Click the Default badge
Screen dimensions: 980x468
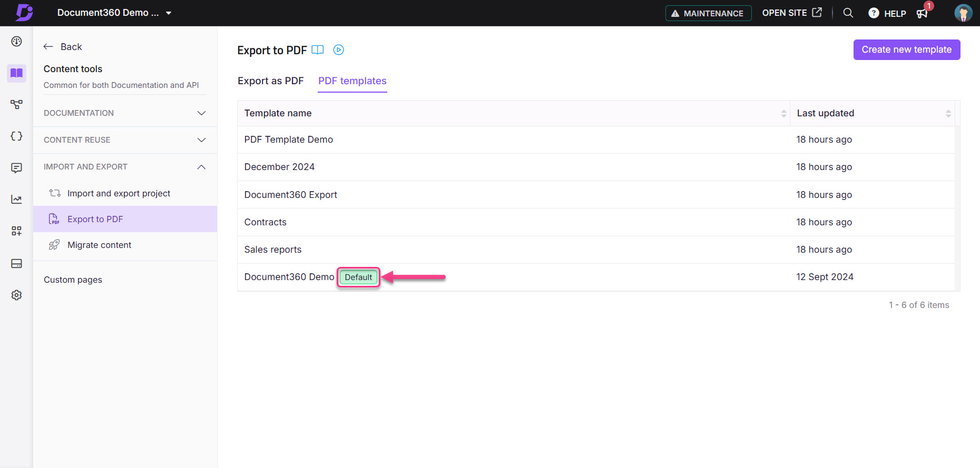[x=358, y=277]
